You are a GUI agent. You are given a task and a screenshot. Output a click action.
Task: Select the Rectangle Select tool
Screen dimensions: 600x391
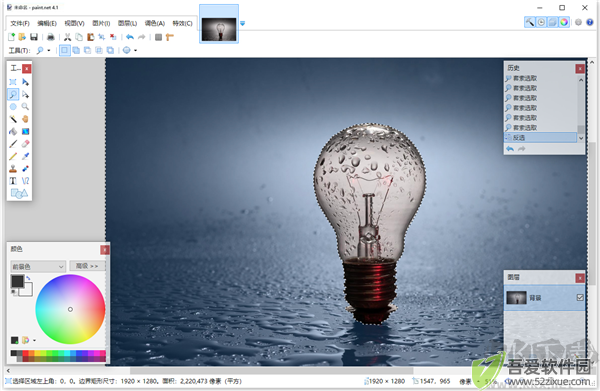click(13, 82)
